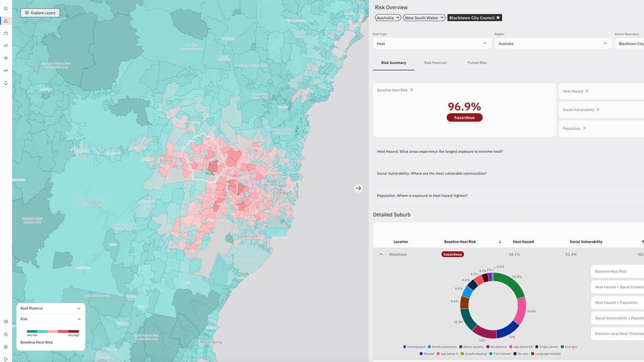
Task: Click the Social Vulnerability link arrow icon
Action: [598, 110]
